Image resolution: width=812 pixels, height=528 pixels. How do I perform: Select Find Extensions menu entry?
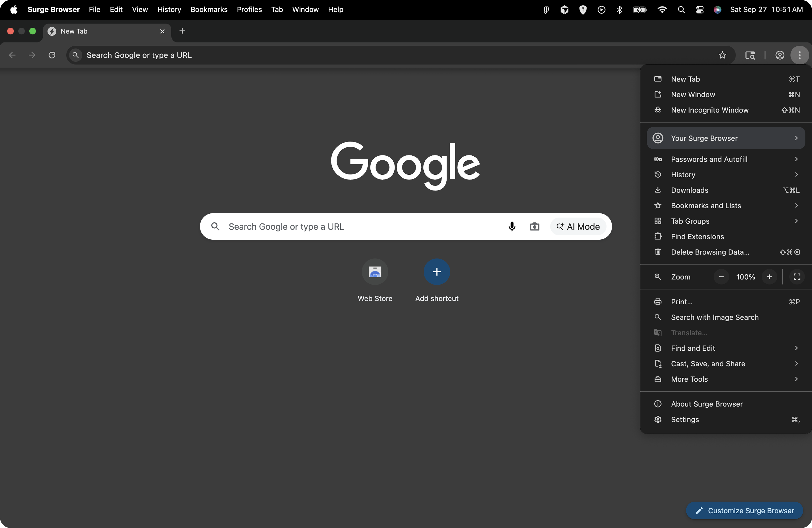tap(726, 236)
